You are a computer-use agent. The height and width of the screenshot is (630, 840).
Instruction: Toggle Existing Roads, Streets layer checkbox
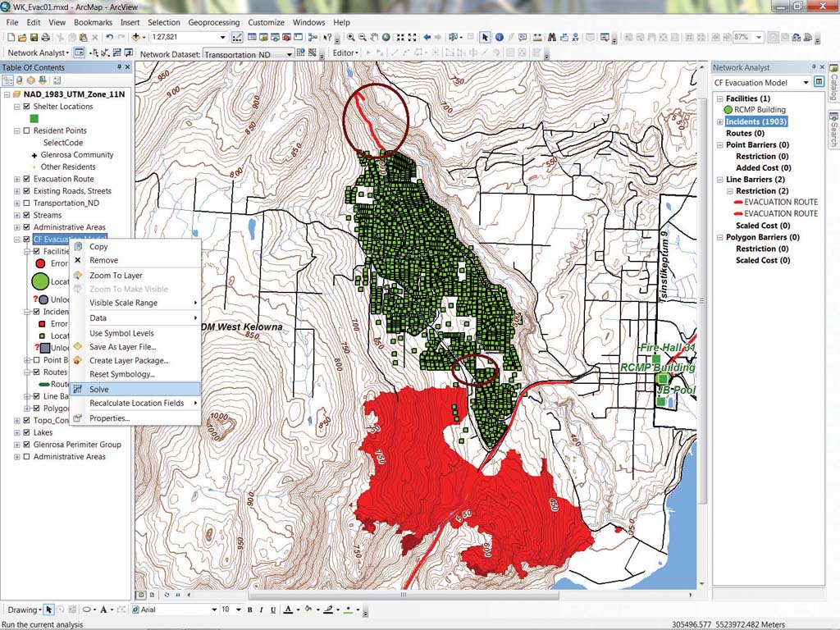point(27,190)
